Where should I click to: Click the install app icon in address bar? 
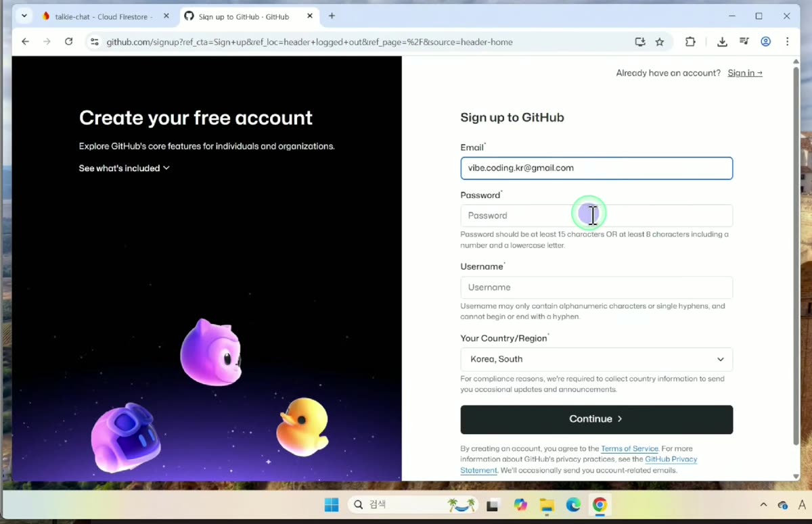tap(640, 42)
